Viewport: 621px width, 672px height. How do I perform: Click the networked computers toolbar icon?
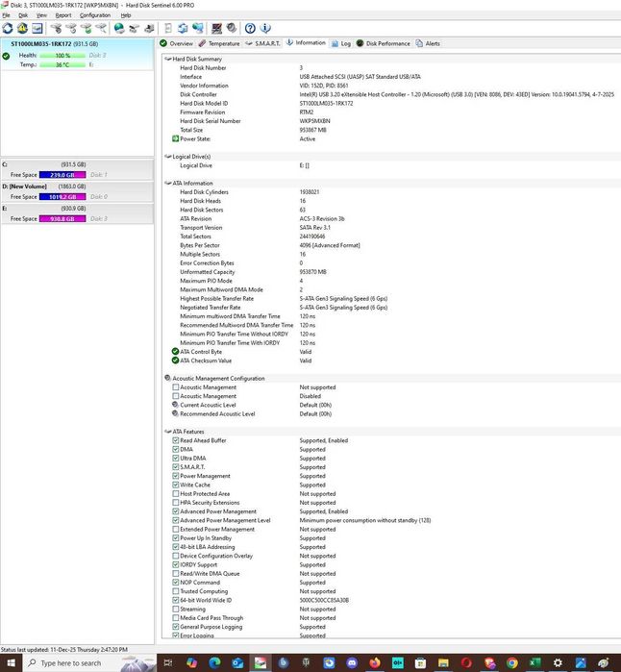pyautogui.click(x=198, y=28)
